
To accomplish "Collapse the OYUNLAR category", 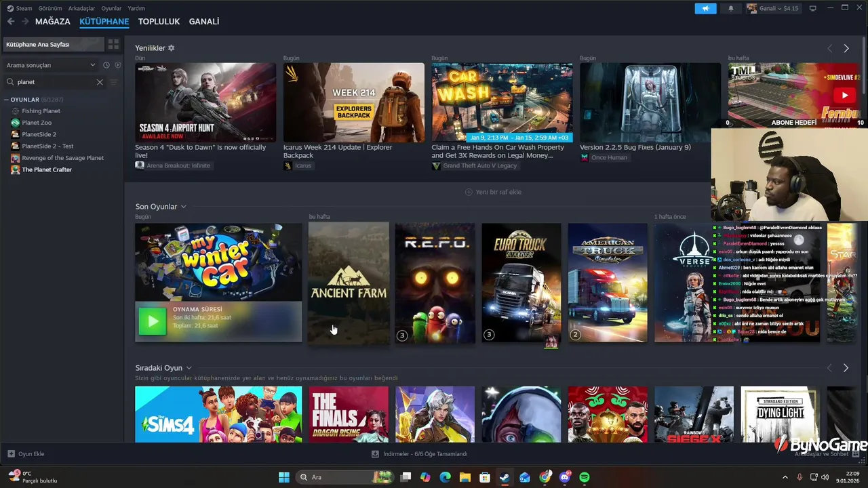I will pyautogui.click(x=6, y=100).
